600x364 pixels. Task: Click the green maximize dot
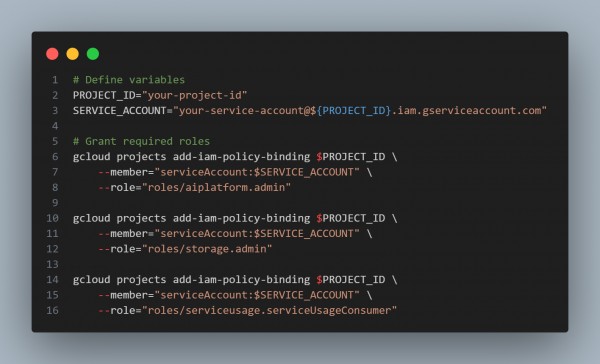pyautogui.click(x=93, y=54)
